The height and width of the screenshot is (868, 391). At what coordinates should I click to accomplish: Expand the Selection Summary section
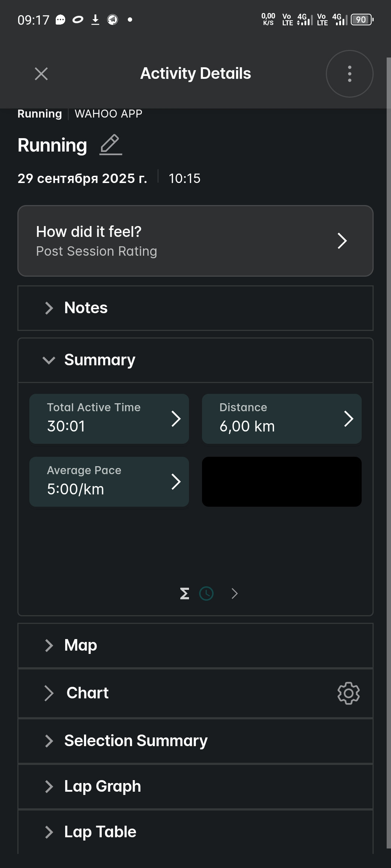point(195,741)
